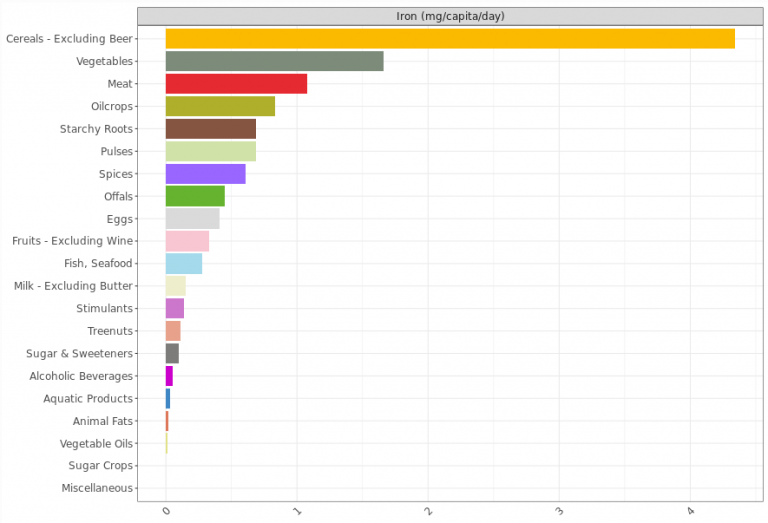Click the Treenuts category label

coord(110,331)
